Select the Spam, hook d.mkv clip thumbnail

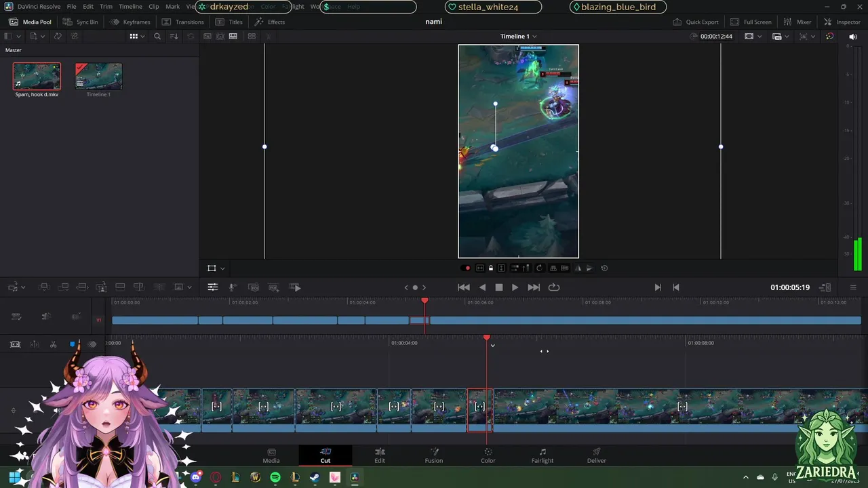(x=37, y=77)
